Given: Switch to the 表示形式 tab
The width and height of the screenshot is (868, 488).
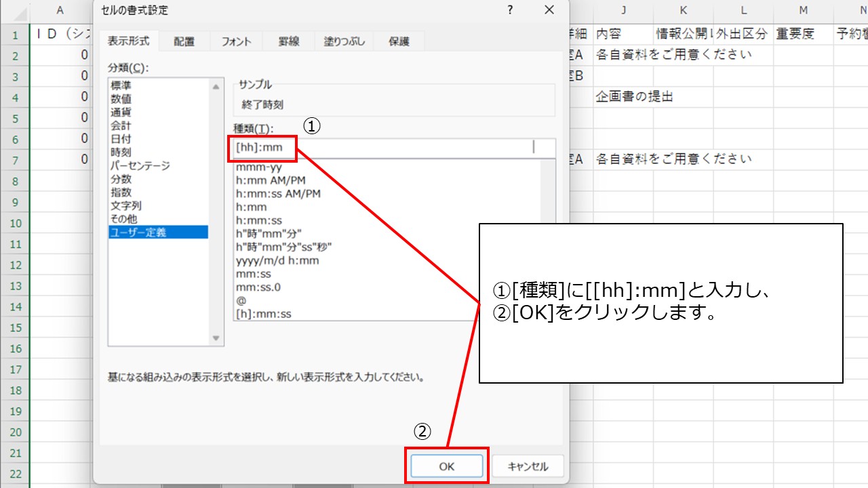Looking at the screenshot, I should (x=127, y=41).
